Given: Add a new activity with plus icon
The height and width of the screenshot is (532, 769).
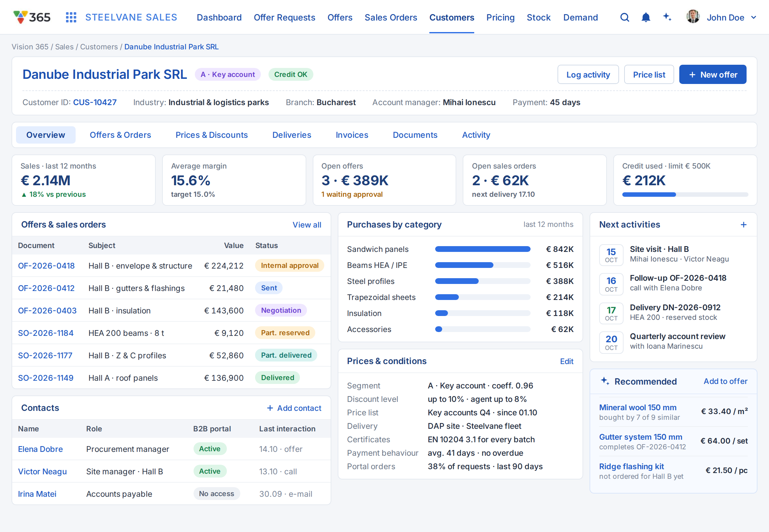Looking at the screenshot, I should coord(743,225).
